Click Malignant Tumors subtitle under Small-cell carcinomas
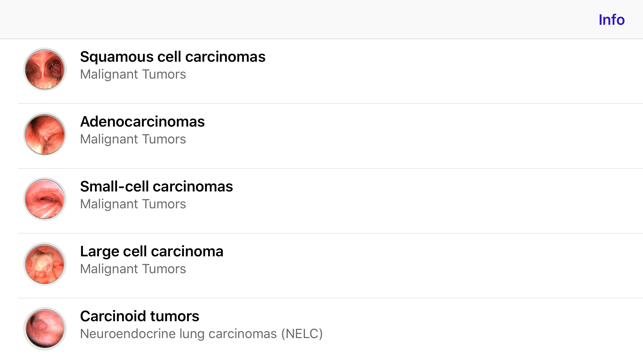Image resolution: width=643 pixels, height=362 pixels. point(133,204)
